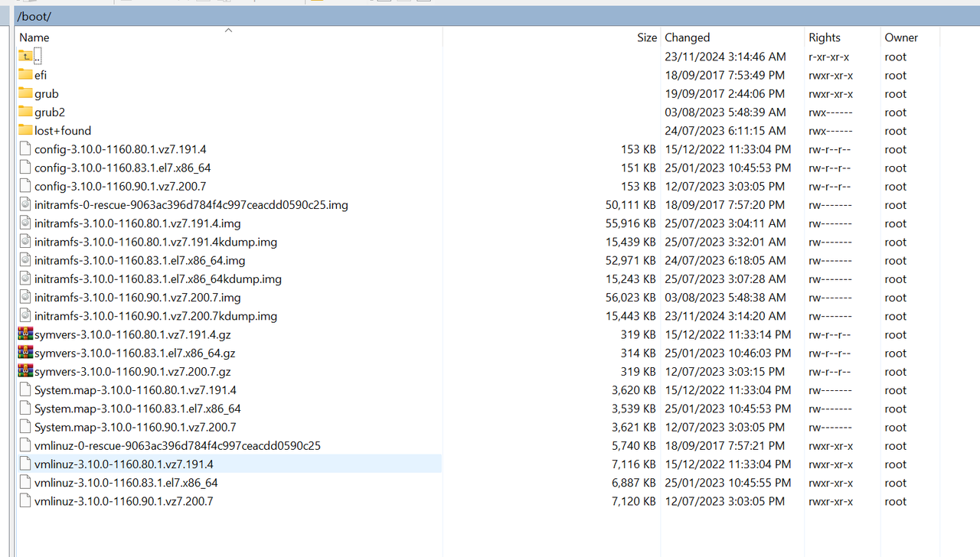Screen dimensions: 980x557
Task: Click date 18/09/2017 7:57:21 PM
Action: 725,446
